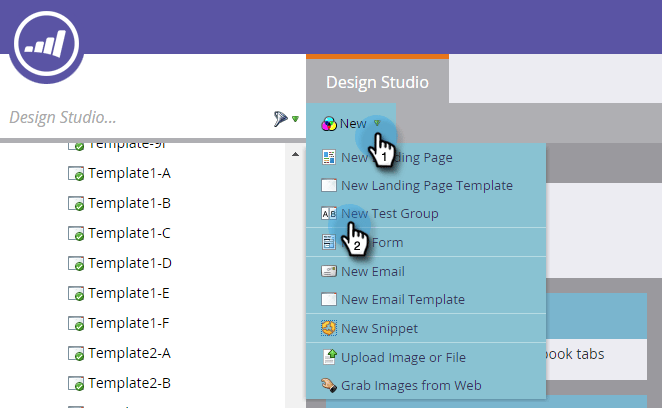
Task: Open Template1-E in the tree
Action: coord(129,293)
